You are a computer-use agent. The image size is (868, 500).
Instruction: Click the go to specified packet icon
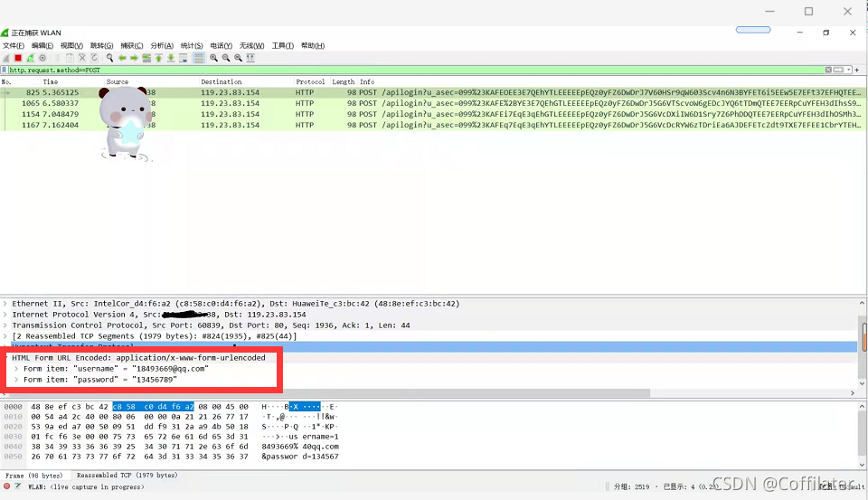tap(146, 58)
